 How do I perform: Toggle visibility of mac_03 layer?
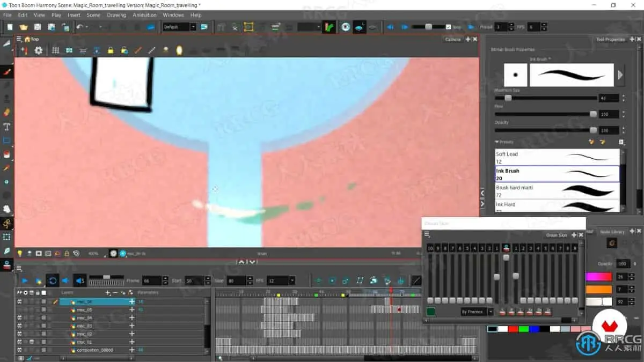point(19,326)
